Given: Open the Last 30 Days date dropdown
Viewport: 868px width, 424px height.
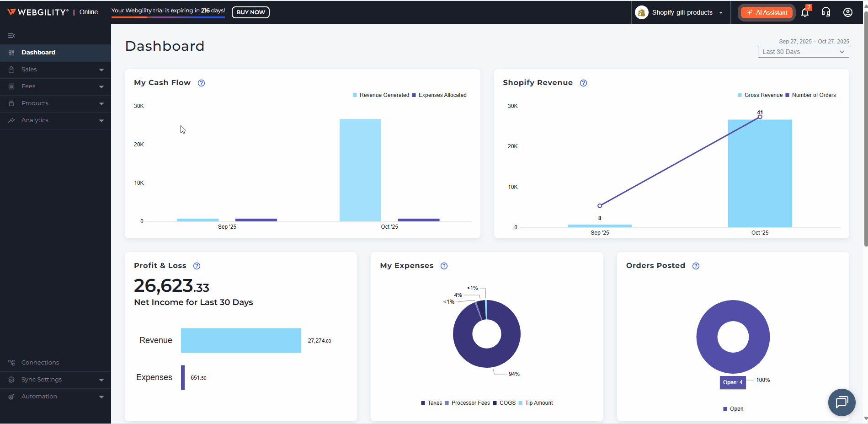Looking at the screenshot, I should [x=803, y=52].
